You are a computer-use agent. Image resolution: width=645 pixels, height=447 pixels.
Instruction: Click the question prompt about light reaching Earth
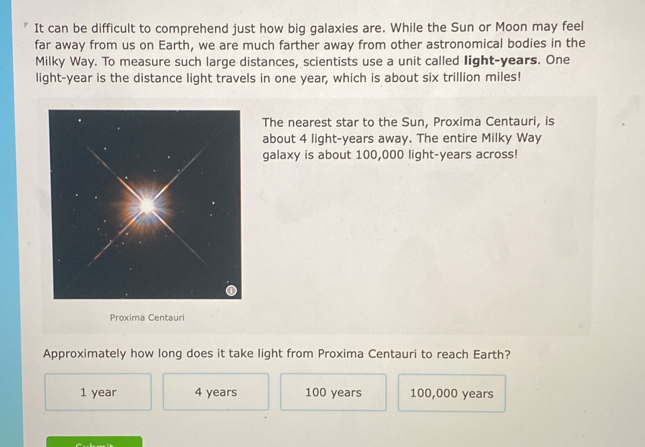point(276,354)
